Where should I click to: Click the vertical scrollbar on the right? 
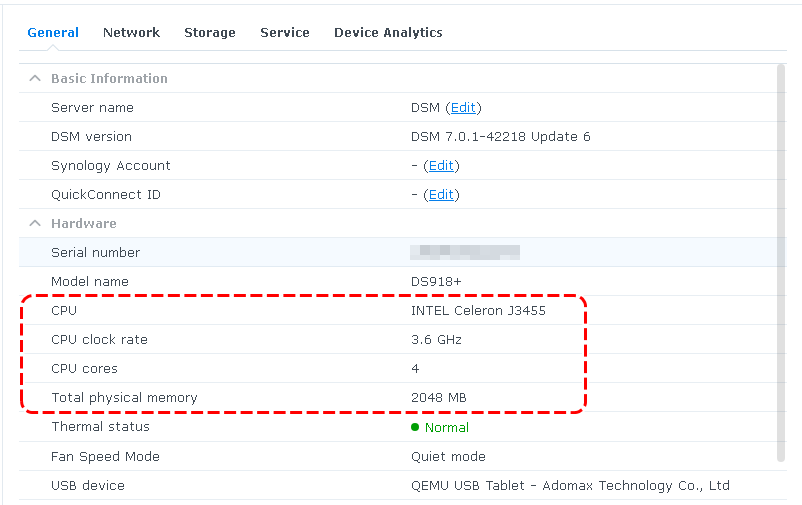pyautogui.click(x=780, y=260)
